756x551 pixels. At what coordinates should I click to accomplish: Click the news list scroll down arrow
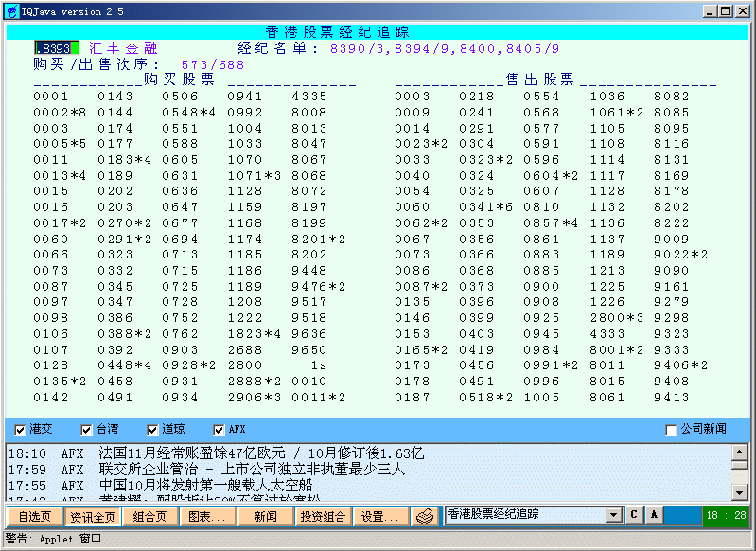[740, 492]
